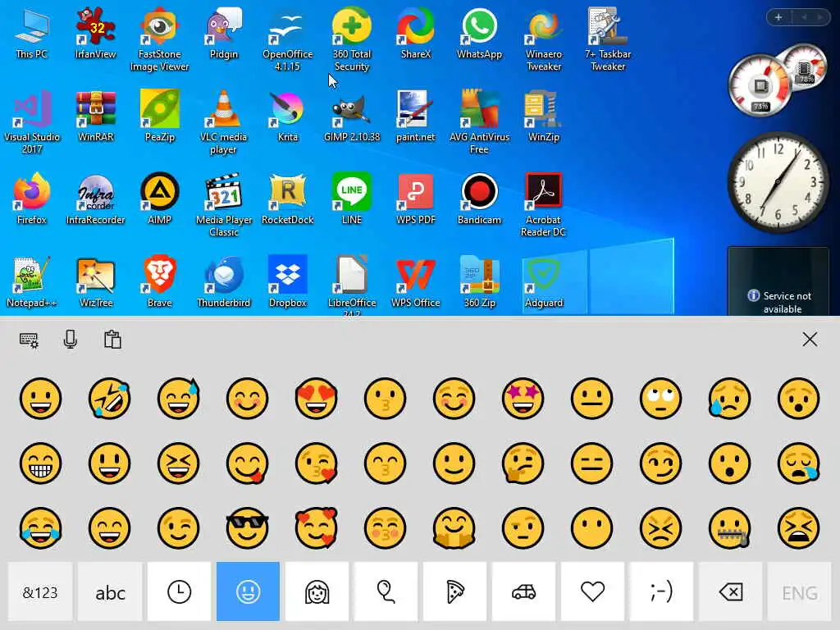Image resolution: width=840 pixels, height=630 pixels.
Task: Insert the heart-eyes emoji
Action: (316, 399)
